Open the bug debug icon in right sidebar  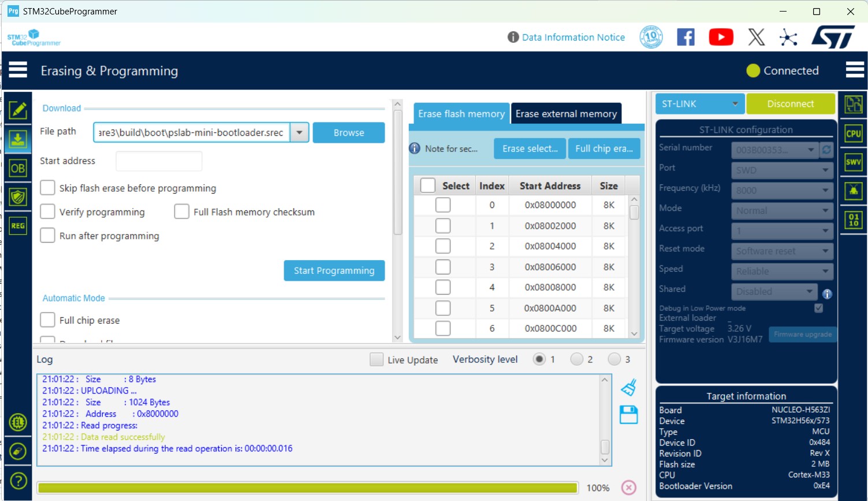point(853,191)
